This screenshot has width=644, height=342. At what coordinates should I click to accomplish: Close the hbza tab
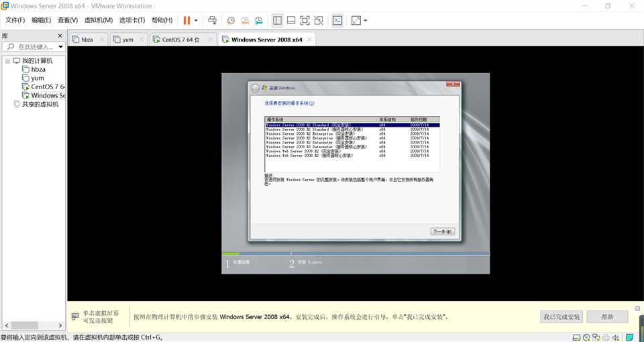click(x=102, y=40)
